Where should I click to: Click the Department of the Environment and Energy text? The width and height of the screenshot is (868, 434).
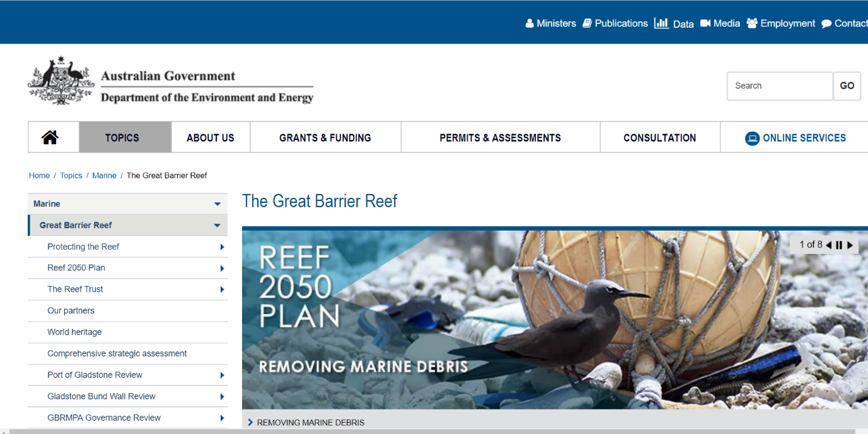coord(207,98)
